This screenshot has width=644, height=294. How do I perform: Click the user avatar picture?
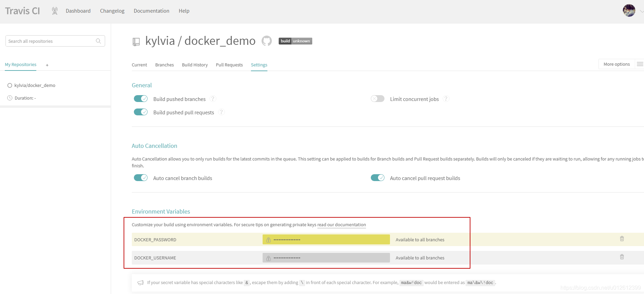629,11
